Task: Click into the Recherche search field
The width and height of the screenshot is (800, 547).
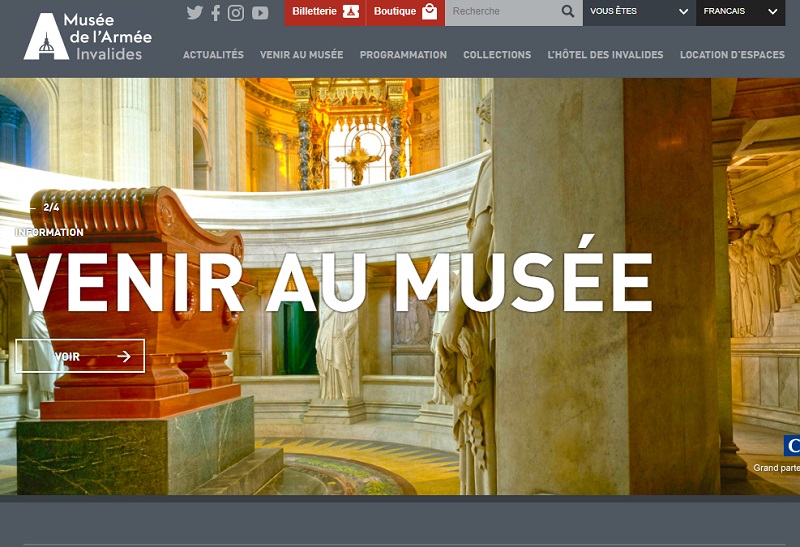Action: tap(500, 12)
